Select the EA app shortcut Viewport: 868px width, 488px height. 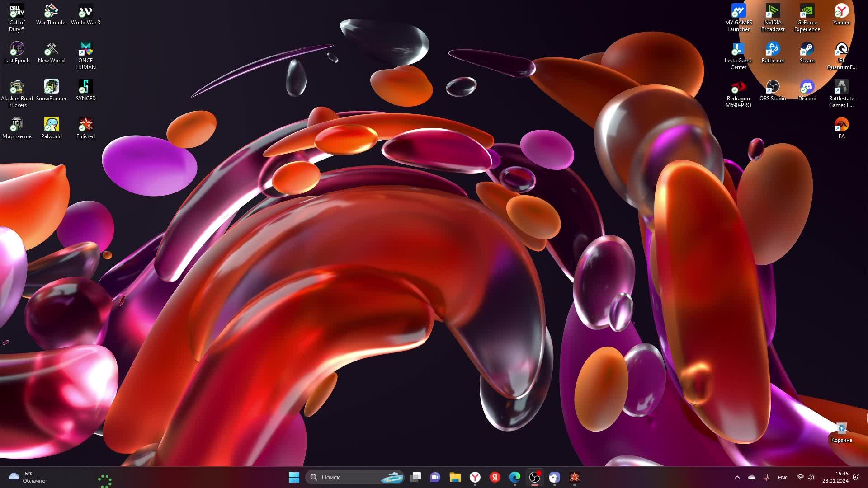(841, 125)
